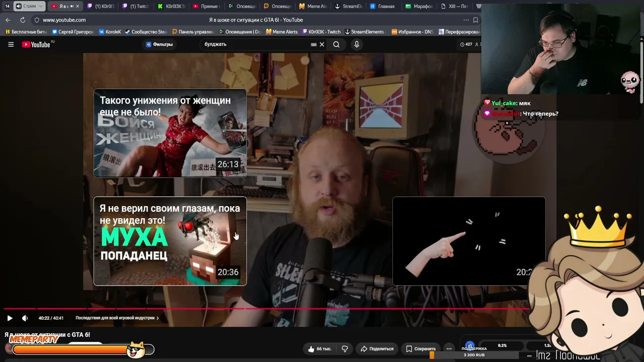Switch to the 'Оповещения' DonationAlerts tab with orange icon
The width and height of the screenshot is (644, 362).
coord(277,6)
